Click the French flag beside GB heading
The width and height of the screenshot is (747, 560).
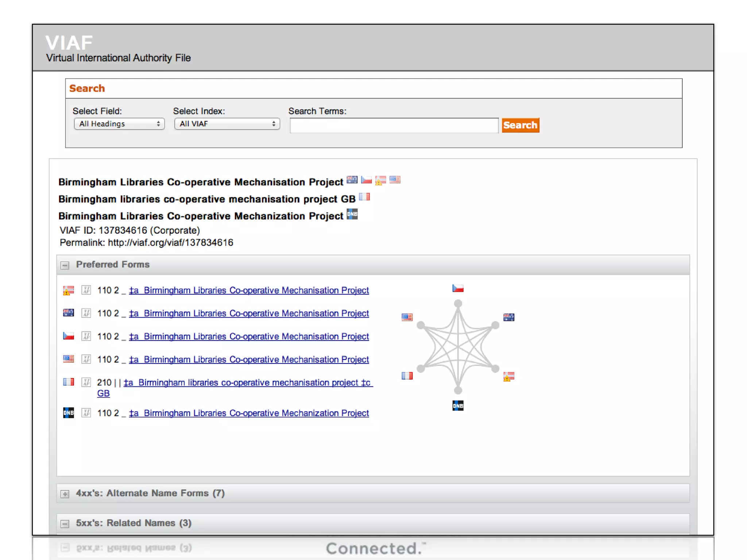364,197
